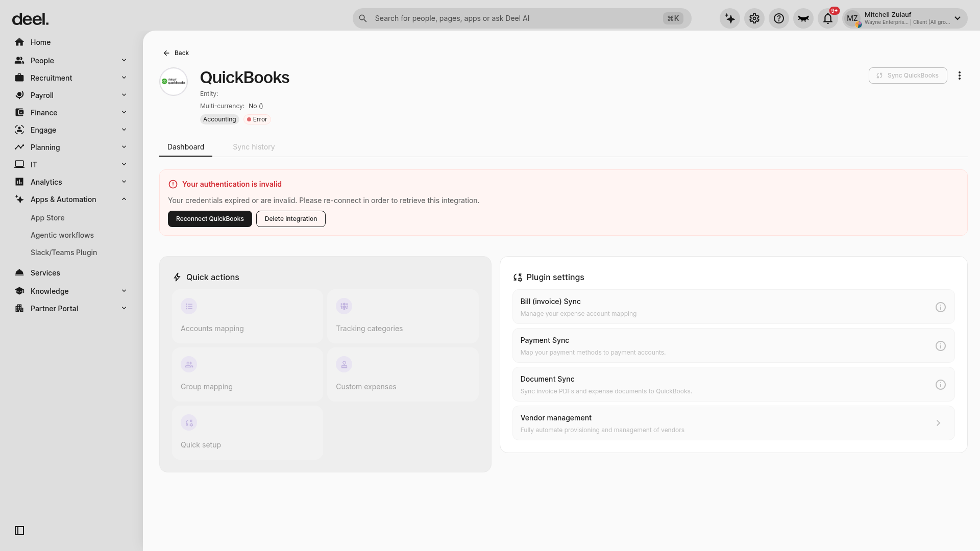Show info for Payment Sync
This screenshot has width=980, height=551.
point(941,346)
